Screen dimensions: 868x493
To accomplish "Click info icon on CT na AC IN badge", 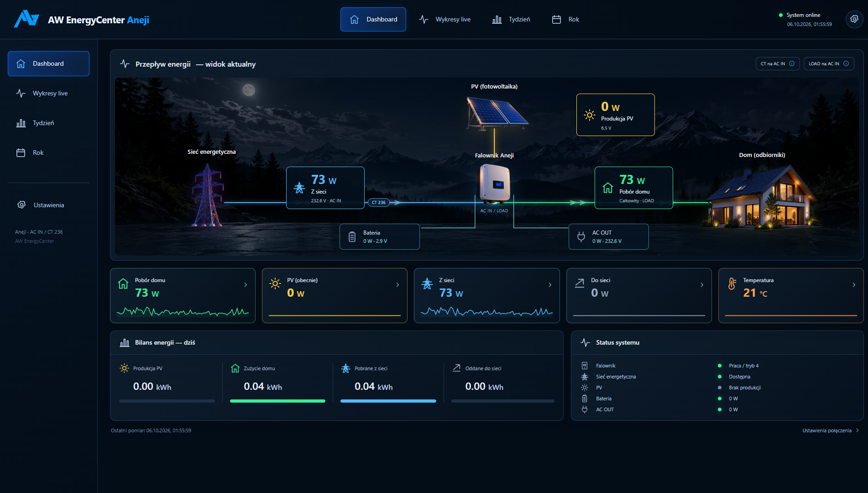I will click(x=792, y=64).
